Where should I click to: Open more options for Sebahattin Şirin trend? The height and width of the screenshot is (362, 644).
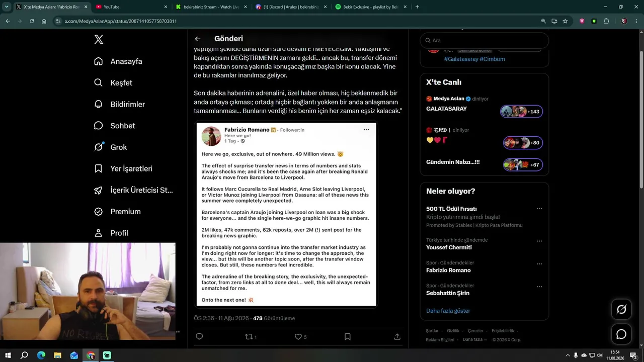(x=539, y=287)
